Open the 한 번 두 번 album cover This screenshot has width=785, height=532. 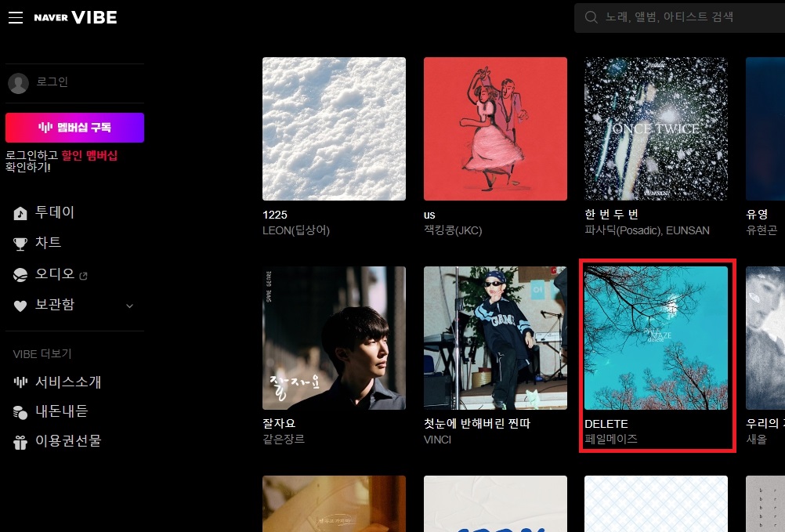(x=657, y=128)
